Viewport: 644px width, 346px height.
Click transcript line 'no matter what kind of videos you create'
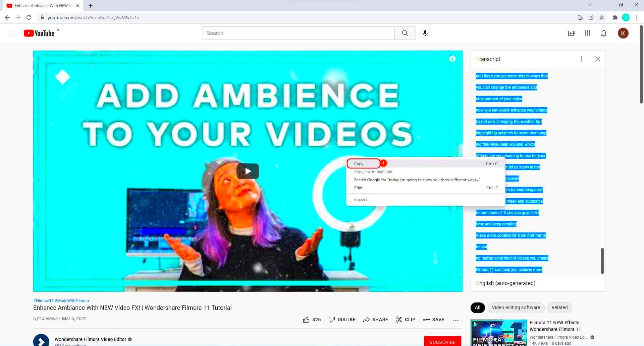click(x=512, y=258)
